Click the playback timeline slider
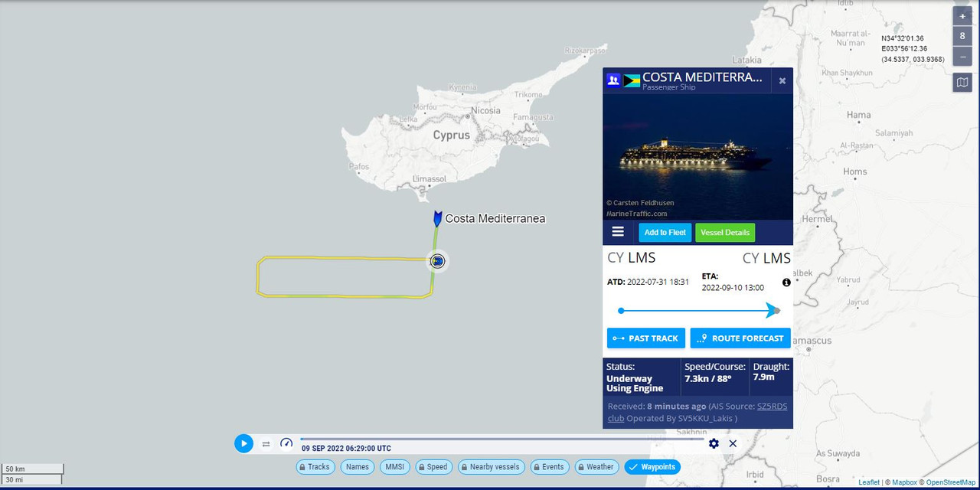Viewport: 980px width, 490px height. 501,439
